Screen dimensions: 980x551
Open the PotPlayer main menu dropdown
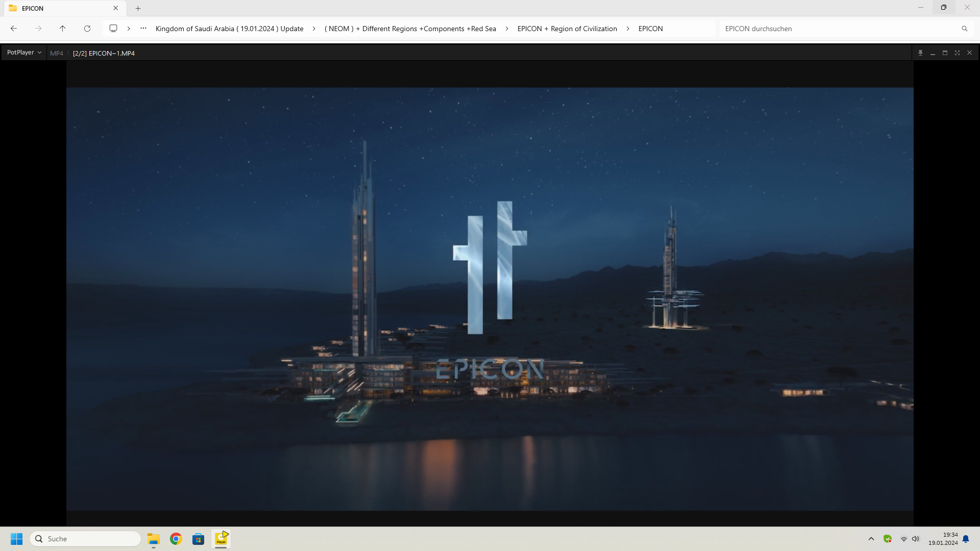(24, 53)
